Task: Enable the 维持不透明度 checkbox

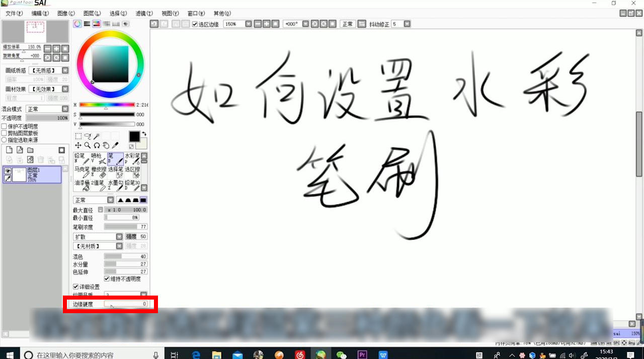Action: point(107,278)
